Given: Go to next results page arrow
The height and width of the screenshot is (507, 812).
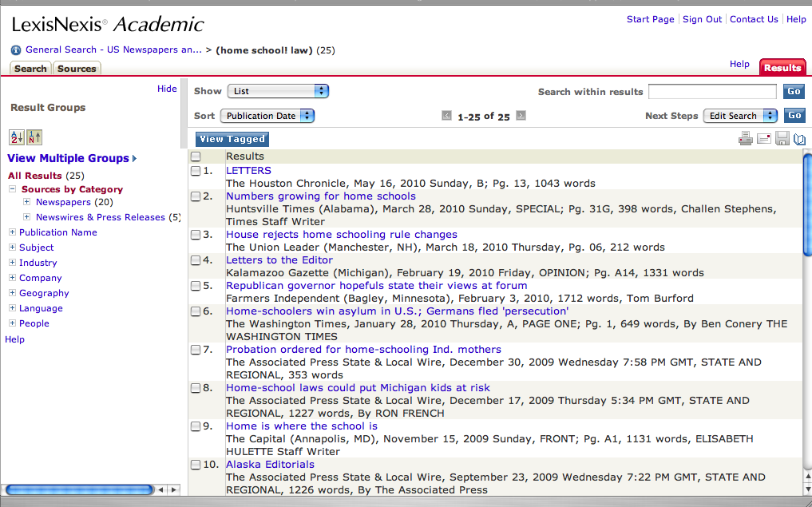Looking at the screenshot, I should tap(521, 116).
